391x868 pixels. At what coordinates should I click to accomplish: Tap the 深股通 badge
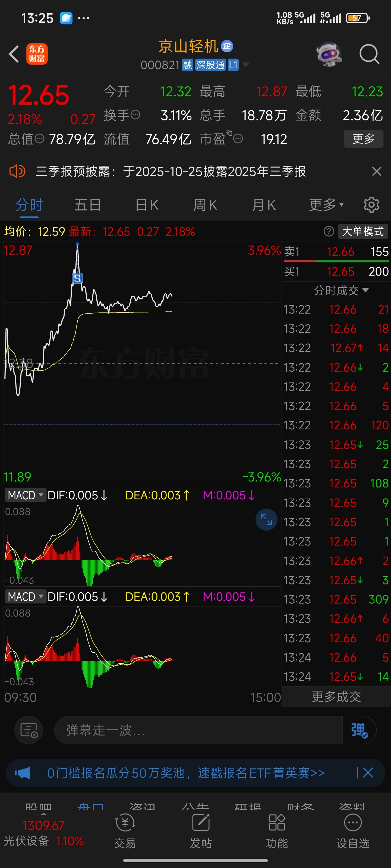coord(210,65)
